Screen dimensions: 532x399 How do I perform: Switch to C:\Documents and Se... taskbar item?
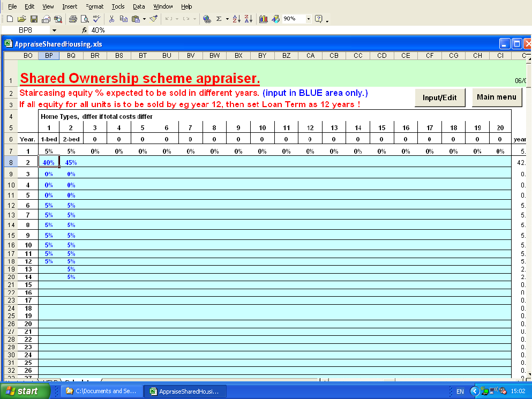101,391
